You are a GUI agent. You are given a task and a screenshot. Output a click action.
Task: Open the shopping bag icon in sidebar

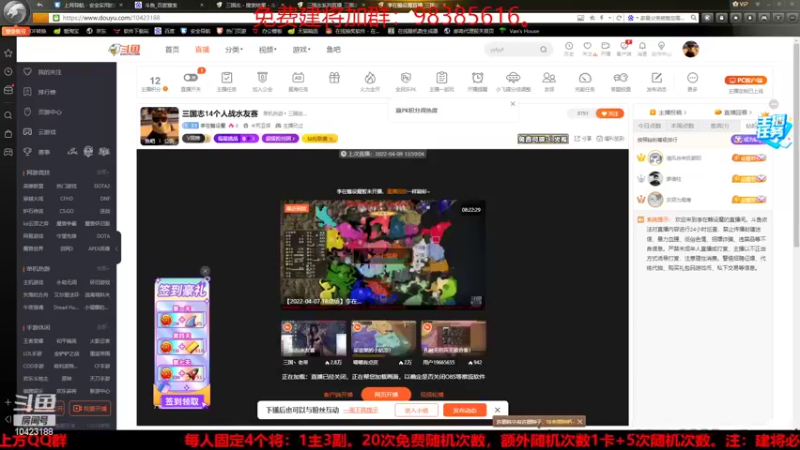(8, 134)
